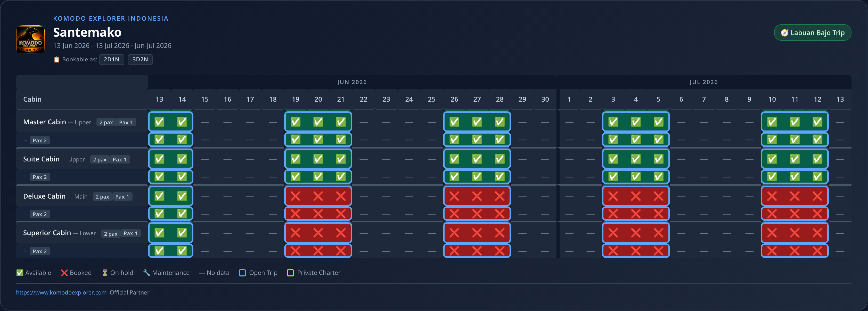Screen dimensions: 868x311
Task: Click the Cabin column header
Action: 32,99
